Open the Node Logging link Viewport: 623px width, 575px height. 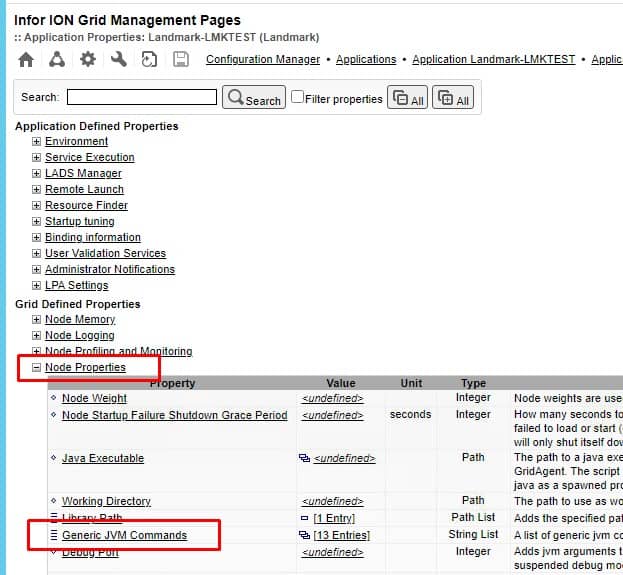(80, 335)
